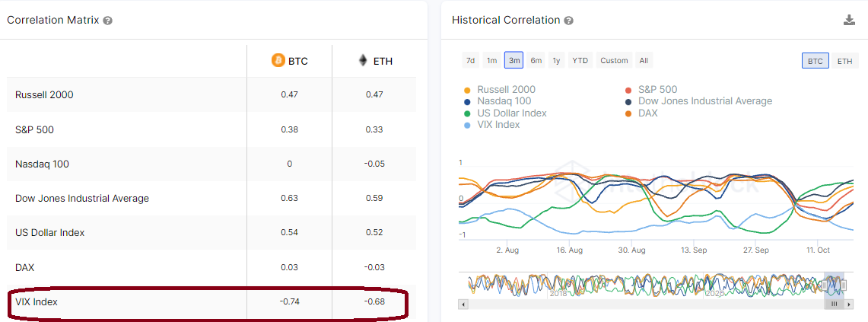Screen dimensions: 868x322
Task: Click the Dow Jones ETH value 0.59
Action: [374, 199]
